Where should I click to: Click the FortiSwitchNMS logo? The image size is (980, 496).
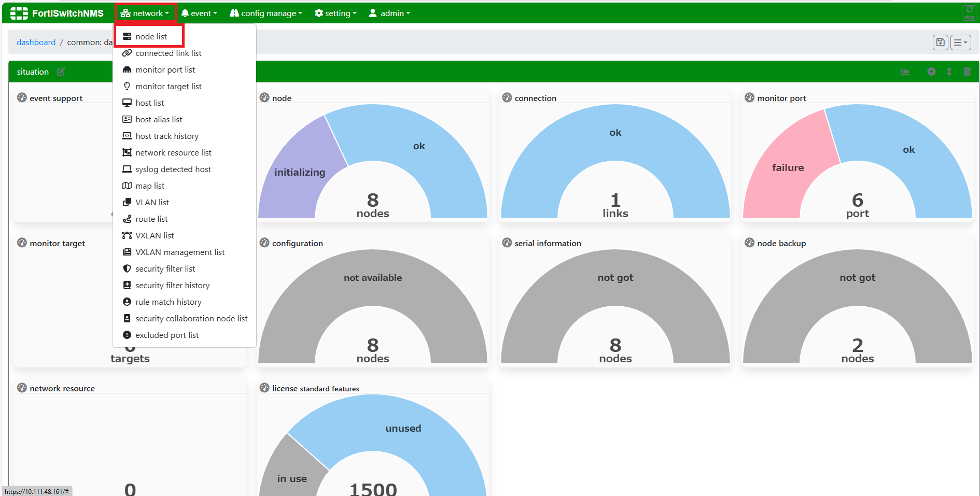pos(57,13)
